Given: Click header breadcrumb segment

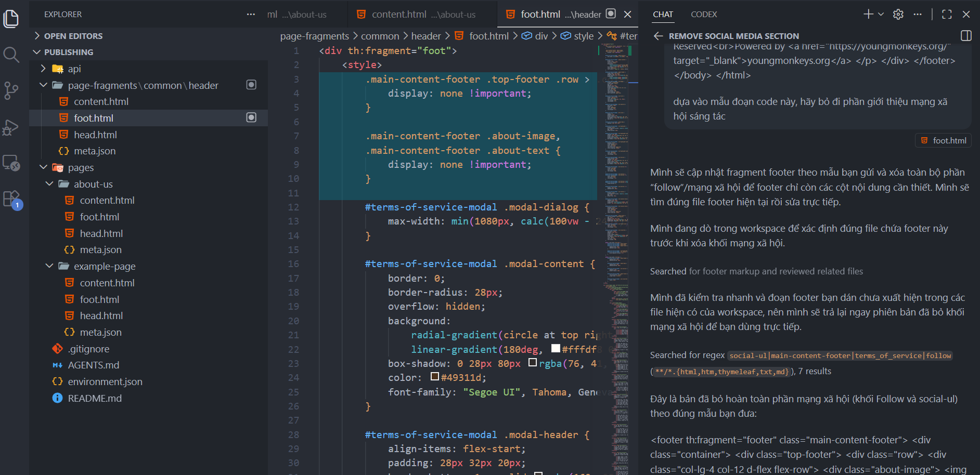Looking at the screenshot, I should [x=426, y=36].
